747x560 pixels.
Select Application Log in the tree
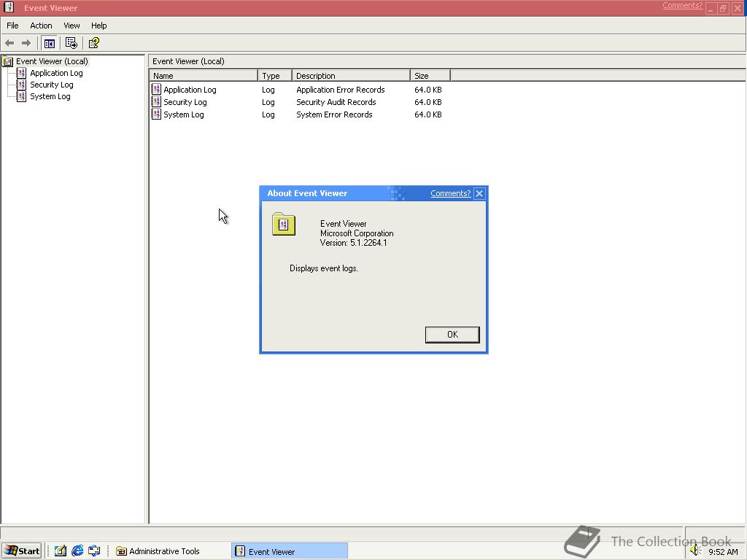coord(56,73)
